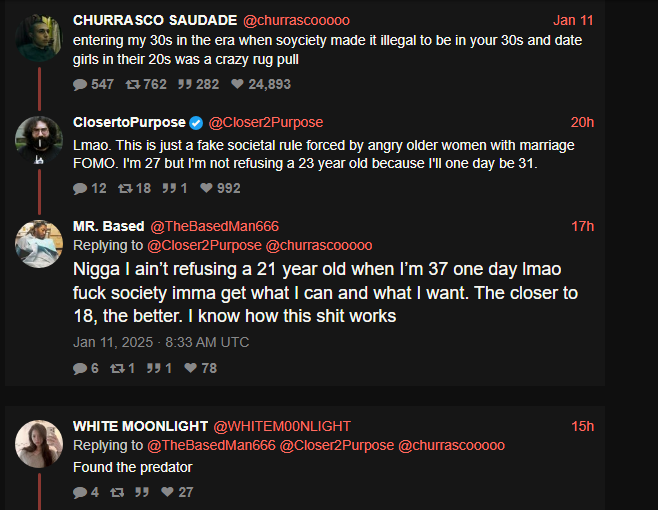Click MR. Based's avatar image
Viewport: 658px width, 510px height.
pyautogui.click(x=39, y=244)
